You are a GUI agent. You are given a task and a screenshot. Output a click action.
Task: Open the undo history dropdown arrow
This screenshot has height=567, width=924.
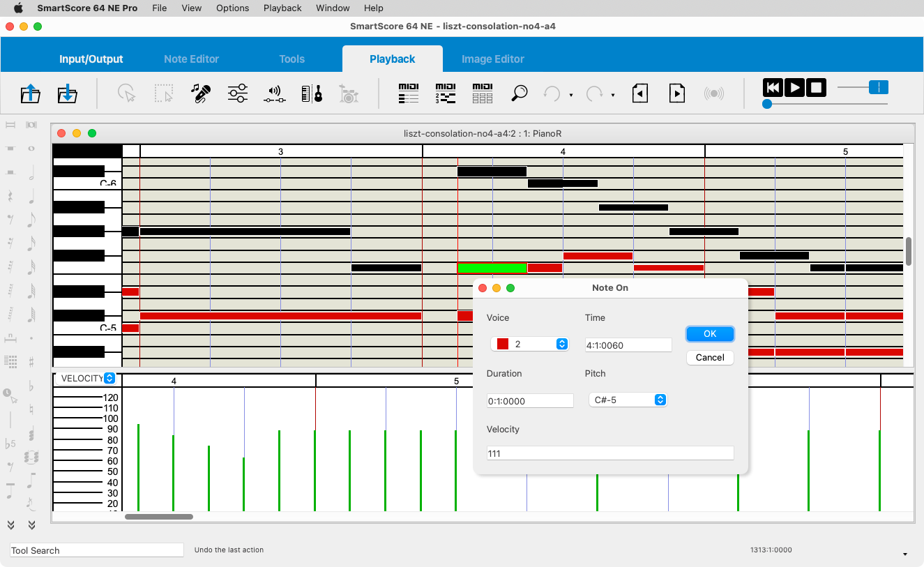tap(571, 95)
